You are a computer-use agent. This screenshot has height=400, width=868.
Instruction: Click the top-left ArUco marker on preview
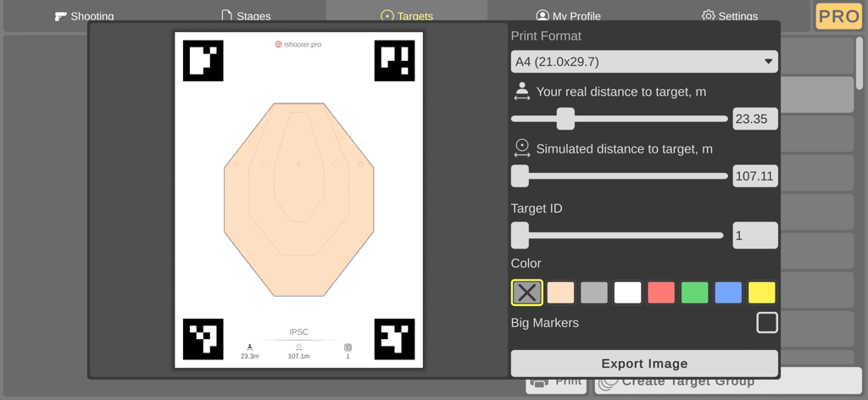point(203,61)
